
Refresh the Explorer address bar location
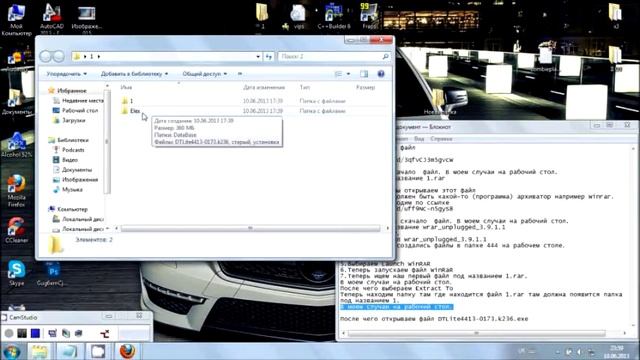(269, 57)
